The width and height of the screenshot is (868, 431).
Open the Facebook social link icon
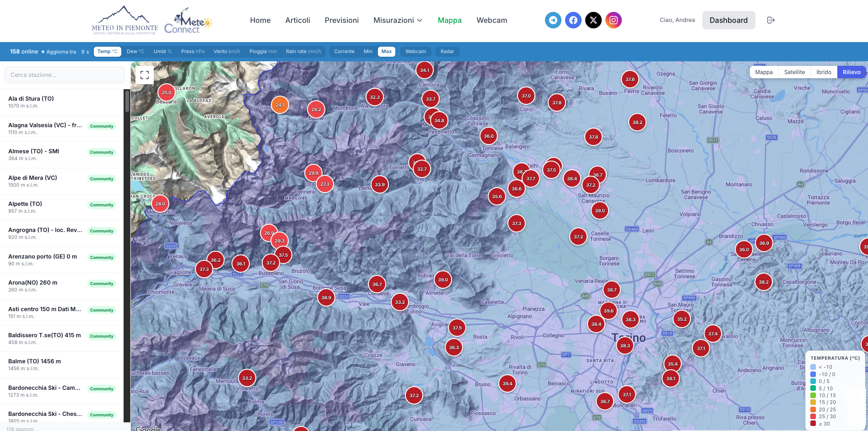coord(573,20)
